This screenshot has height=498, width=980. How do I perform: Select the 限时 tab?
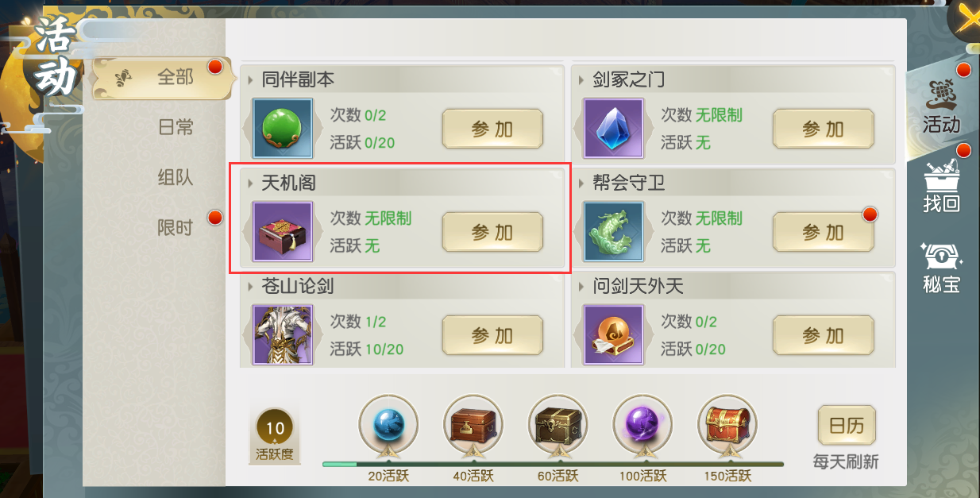coord(176,228)
